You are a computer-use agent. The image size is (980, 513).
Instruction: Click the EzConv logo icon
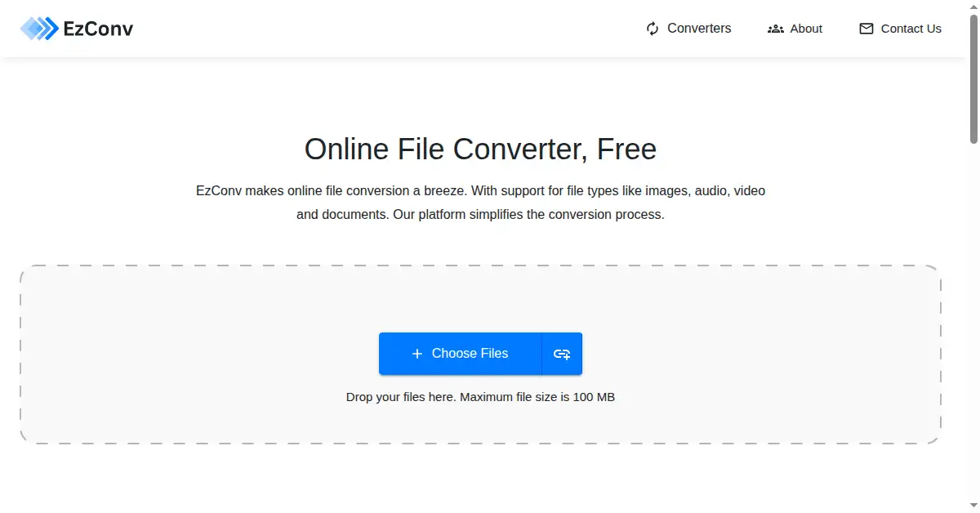tap(39, 29)
